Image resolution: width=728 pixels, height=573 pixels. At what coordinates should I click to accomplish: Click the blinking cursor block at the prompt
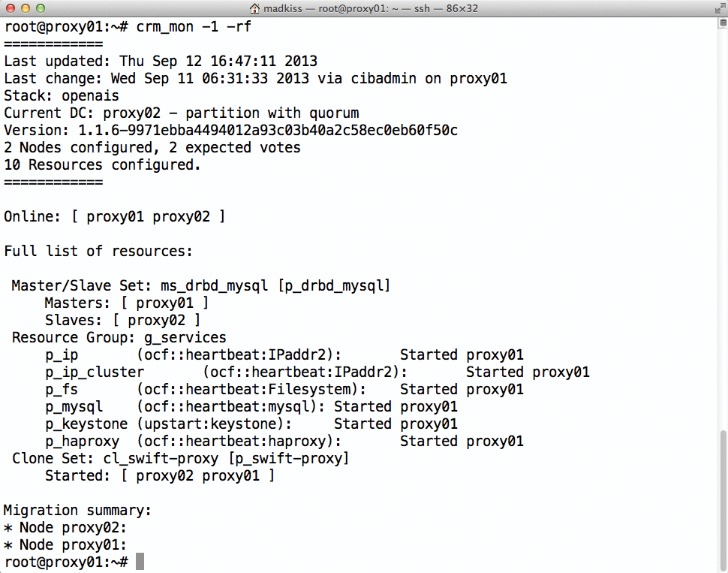pyautogui.click(x=139, y=561)
